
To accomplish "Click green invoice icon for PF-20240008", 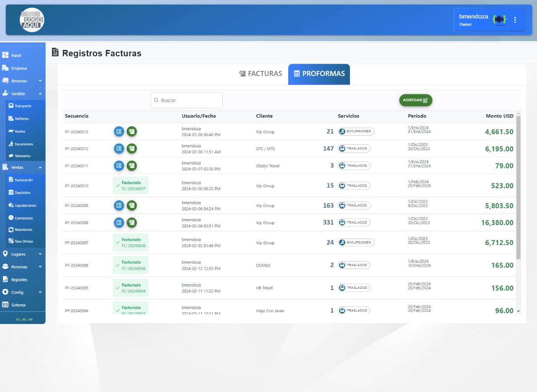I will pyautogui.click(x=132, y=222).
